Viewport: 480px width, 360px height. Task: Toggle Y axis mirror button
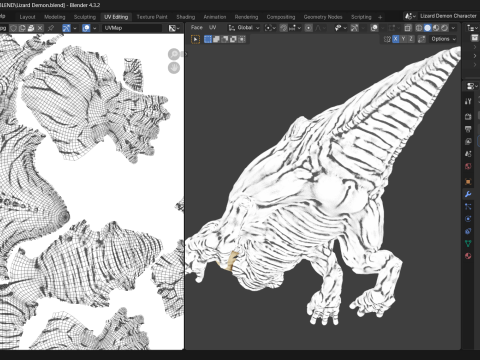tap(403, 39)
